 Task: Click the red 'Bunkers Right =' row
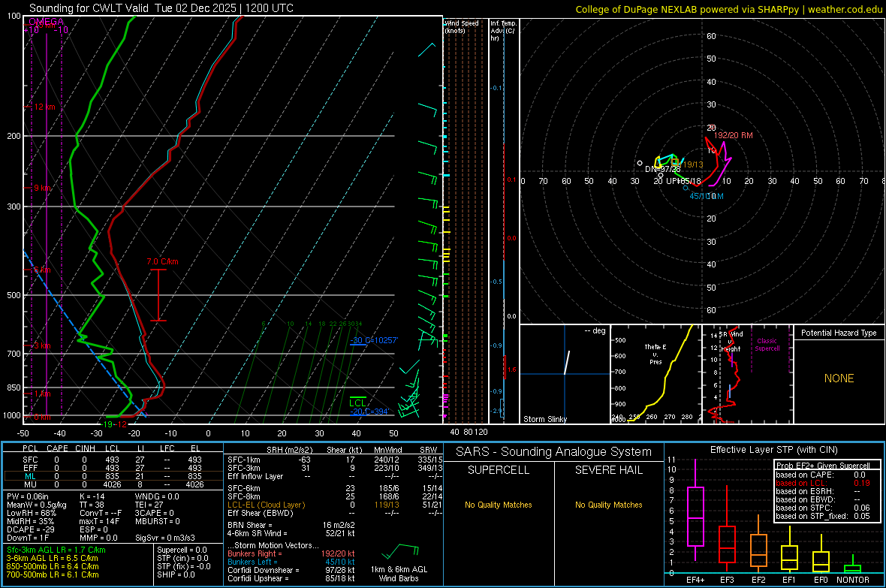click(x=291, y=553)
